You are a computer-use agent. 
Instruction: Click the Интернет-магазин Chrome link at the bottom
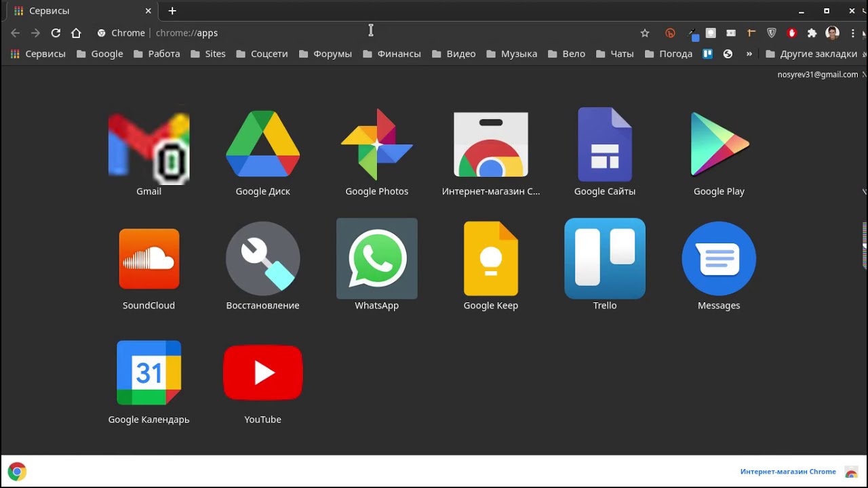(788, 472)
